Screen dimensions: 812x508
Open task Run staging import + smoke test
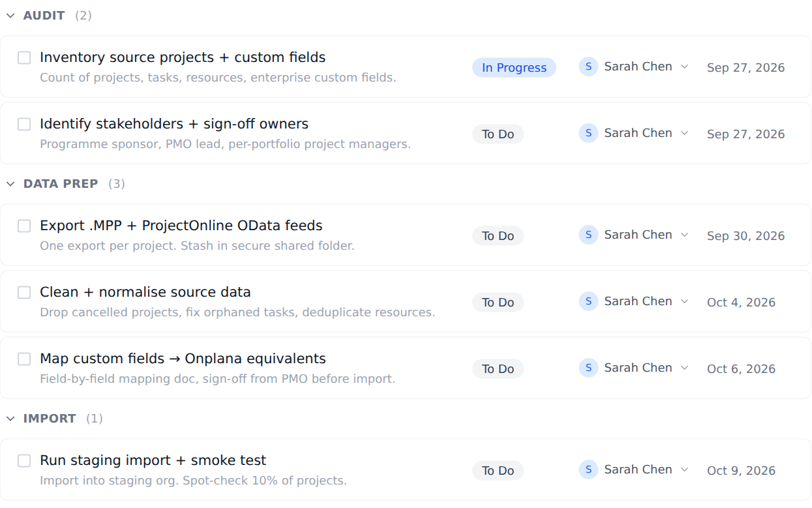click(x=153, y=460)
